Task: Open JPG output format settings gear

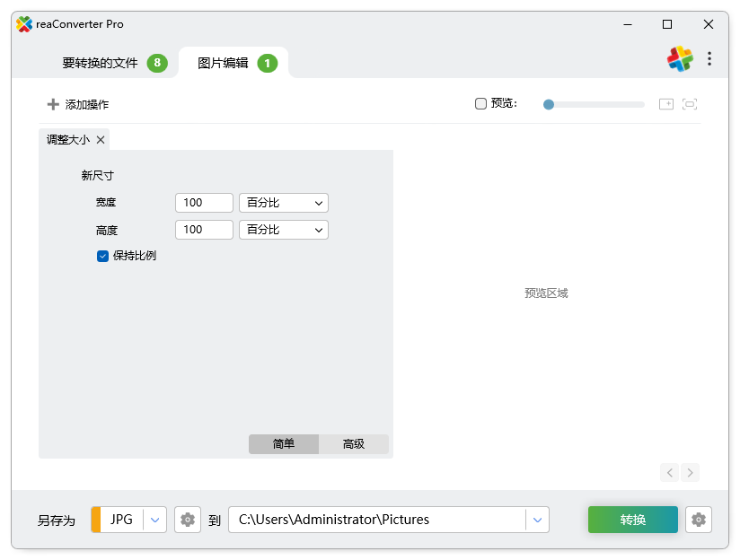Action: (x=187, y=519)
